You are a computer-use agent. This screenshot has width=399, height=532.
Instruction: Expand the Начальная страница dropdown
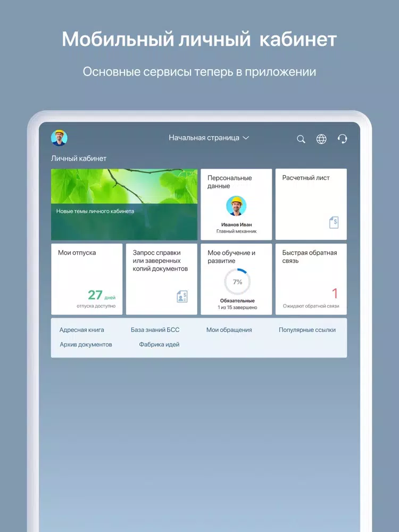(209, 138)
